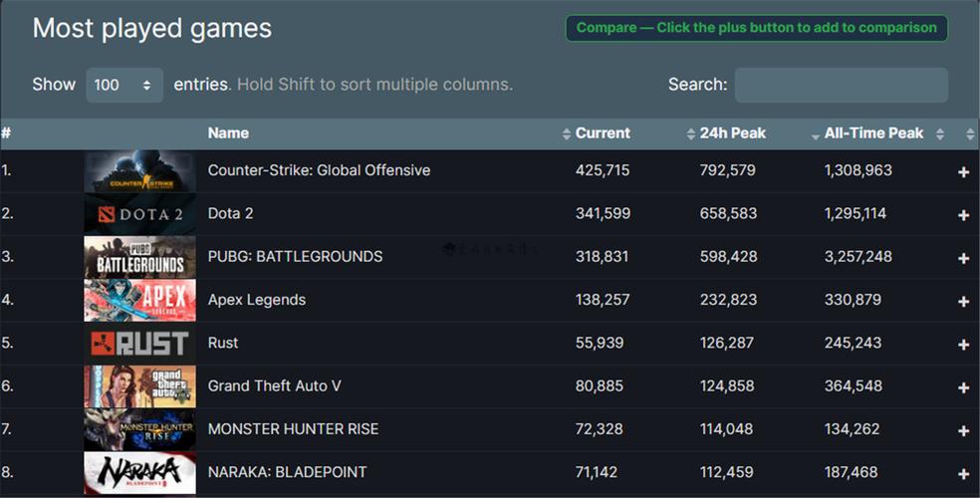The height and width of the screenshot is (498, 980).
Task: Click the PUBG BATTLEGROUNDS thumbnail image
Action: coord(140,257)
